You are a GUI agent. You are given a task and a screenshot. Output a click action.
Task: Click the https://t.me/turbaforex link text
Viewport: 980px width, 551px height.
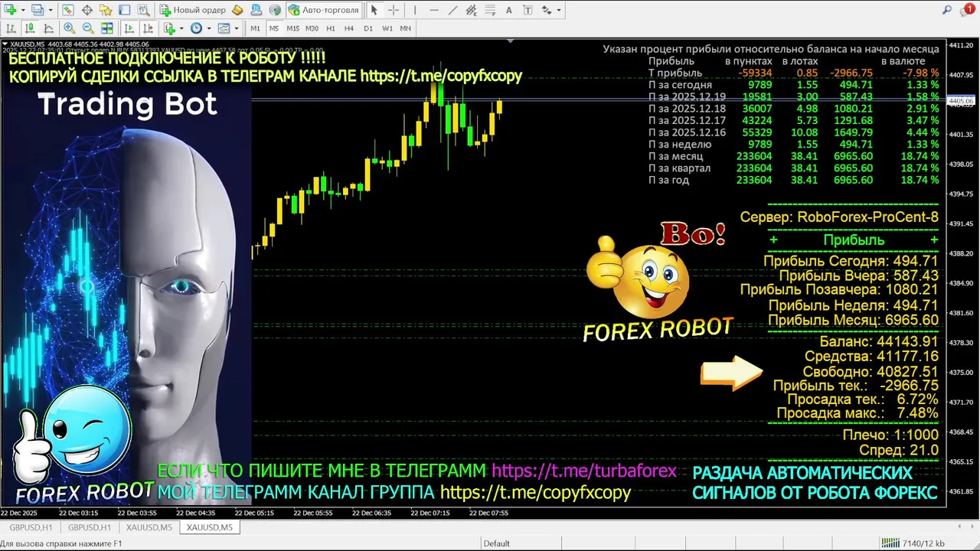584,471
